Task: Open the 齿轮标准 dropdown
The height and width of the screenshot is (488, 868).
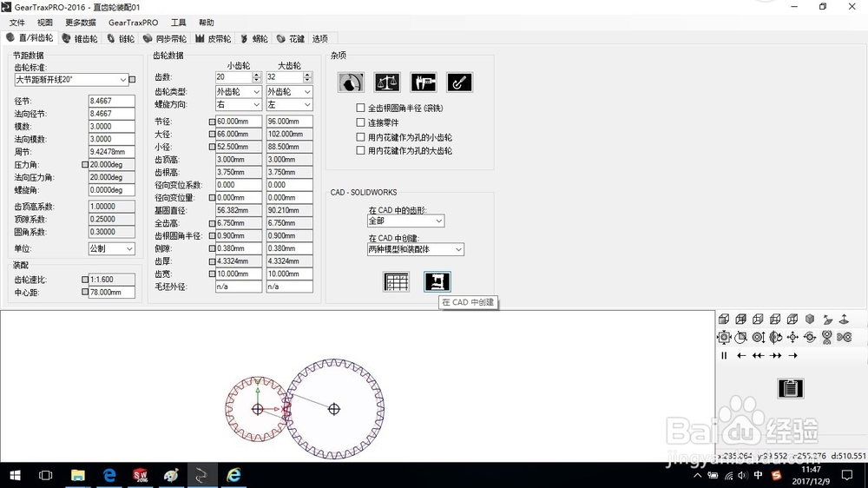Action: pyautogui.click(x=71, y=80)
